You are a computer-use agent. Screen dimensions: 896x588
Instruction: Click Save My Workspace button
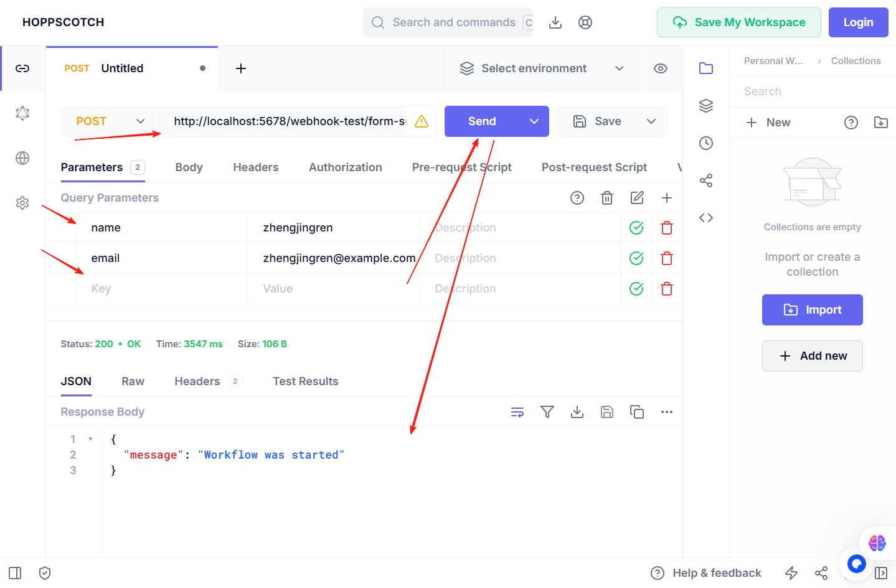tap(739, 22)
